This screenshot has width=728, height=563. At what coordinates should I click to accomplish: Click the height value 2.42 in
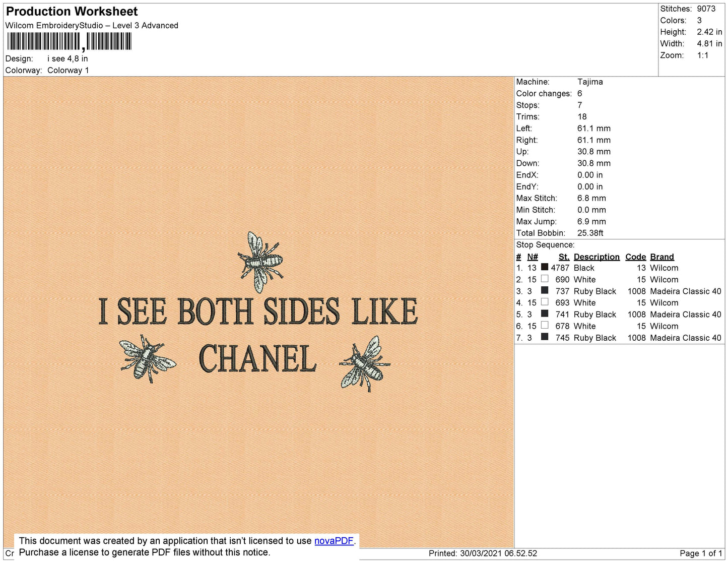click(x=709, y=32)
